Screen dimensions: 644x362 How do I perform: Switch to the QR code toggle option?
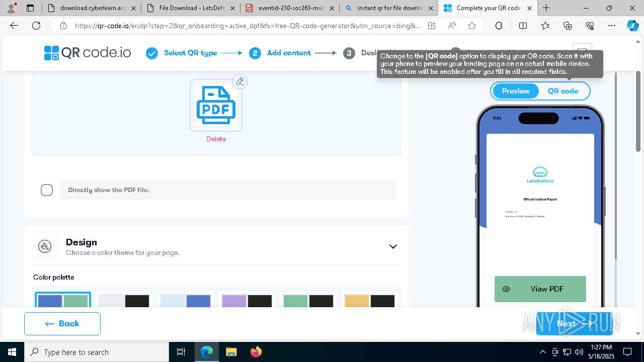click(x=563, y=91)
